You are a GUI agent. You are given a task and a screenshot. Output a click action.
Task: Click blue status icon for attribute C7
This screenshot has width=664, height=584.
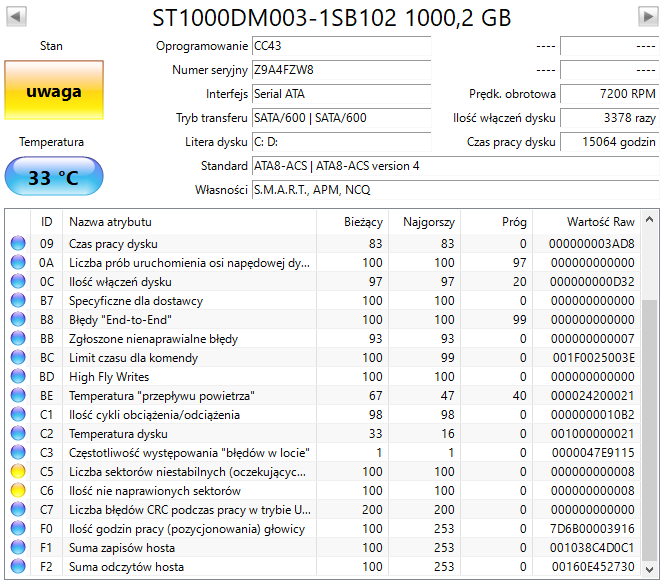pos(18,510)
